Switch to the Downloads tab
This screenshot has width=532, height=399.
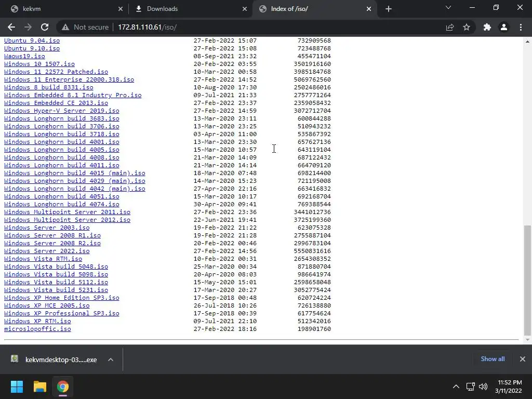pyautogui.click(x=190, y=9)
